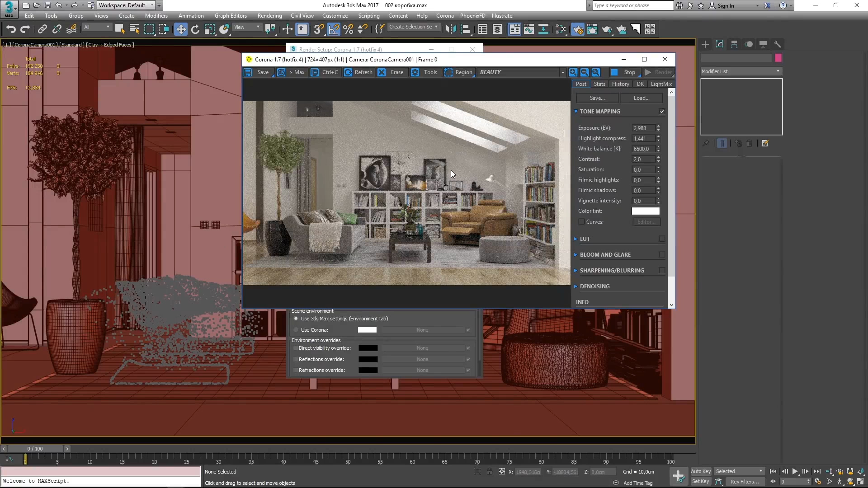Screen dimensions: 868x488
Task: Click the Save rendered image button
Action: [x=262, y=71]
